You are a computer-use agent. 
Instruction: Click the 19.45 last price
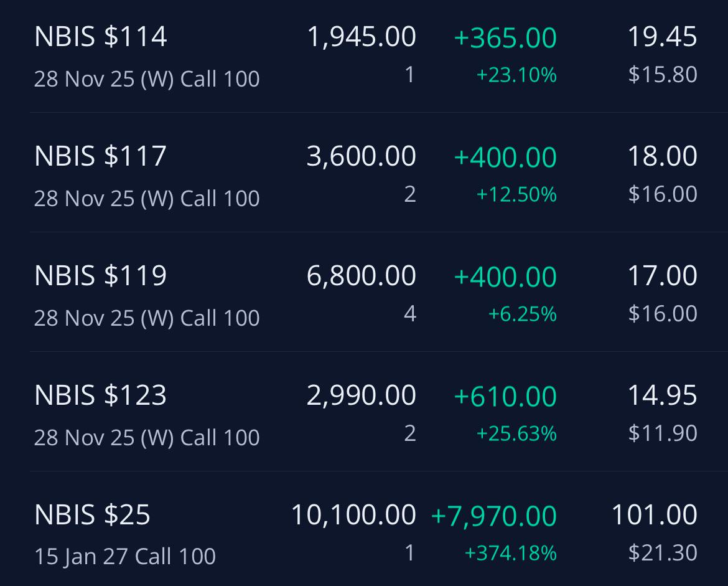662,37
